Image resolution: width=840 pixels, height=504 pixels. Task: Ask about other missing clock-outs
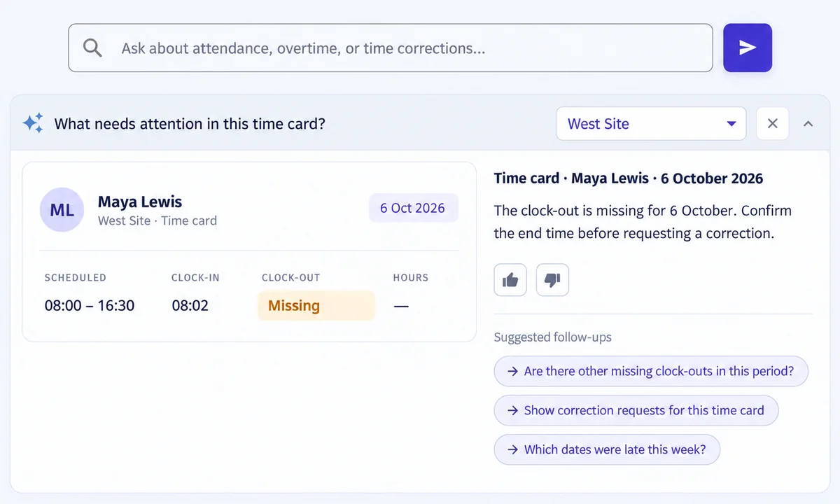pyautogui.click(x=651, y=371)
